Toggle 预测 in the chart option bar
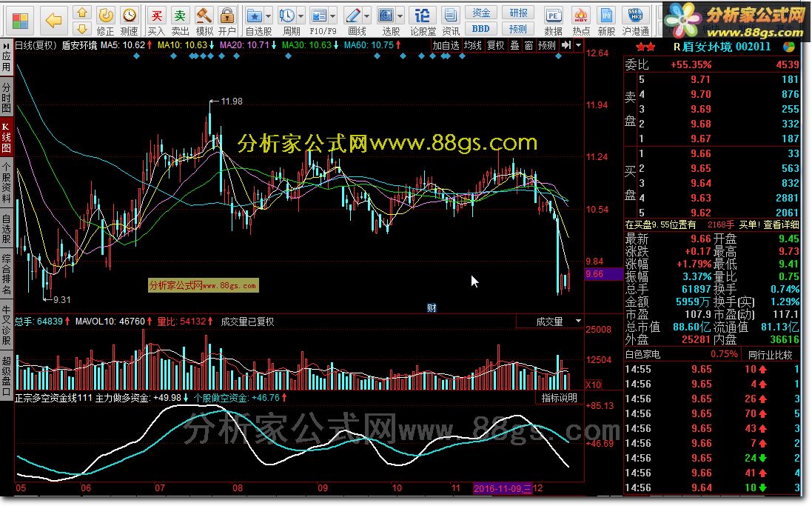 point(547,45)
